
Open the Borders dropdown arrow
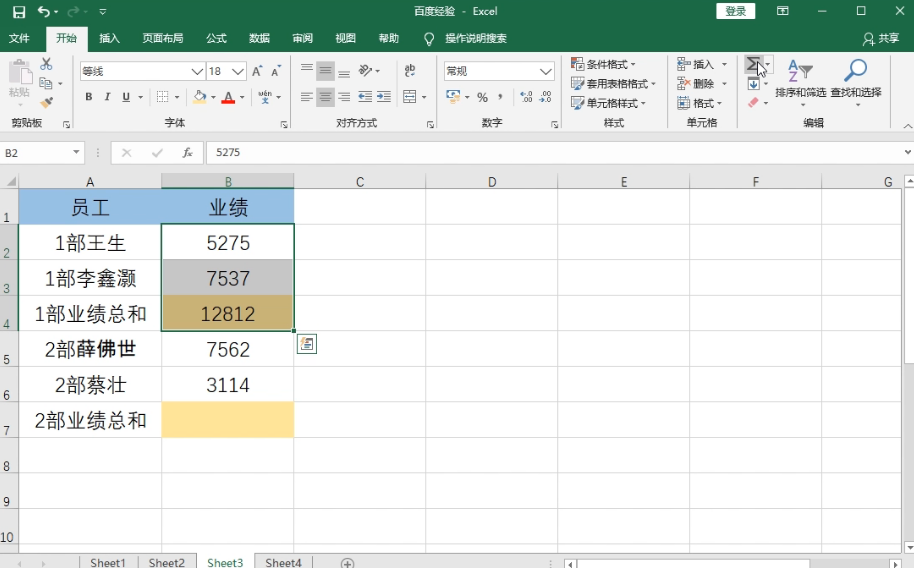(x=177, y=97)
